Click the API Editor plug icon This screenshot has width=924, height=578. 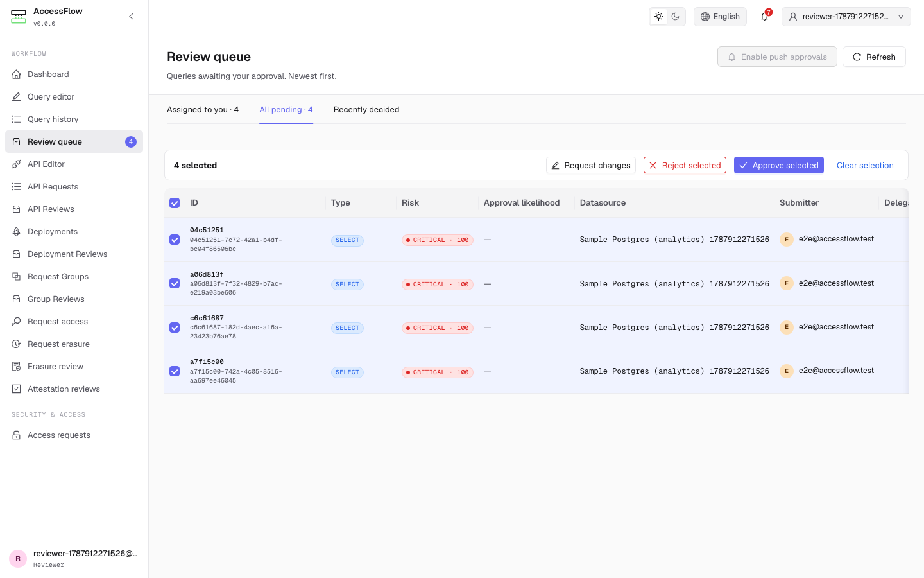(17, 164)
